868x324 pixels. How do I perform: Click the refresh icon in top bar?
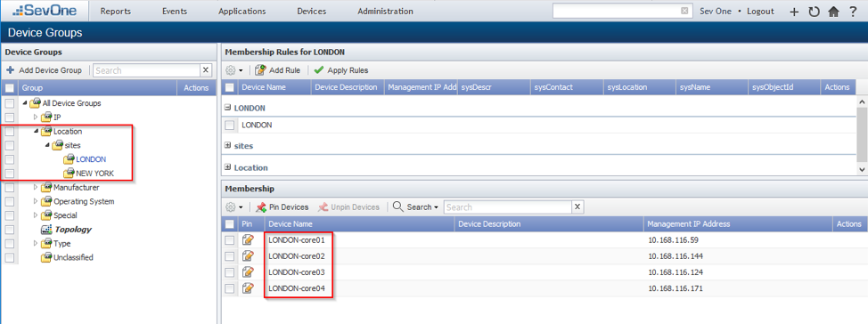(x=814, y=12)
